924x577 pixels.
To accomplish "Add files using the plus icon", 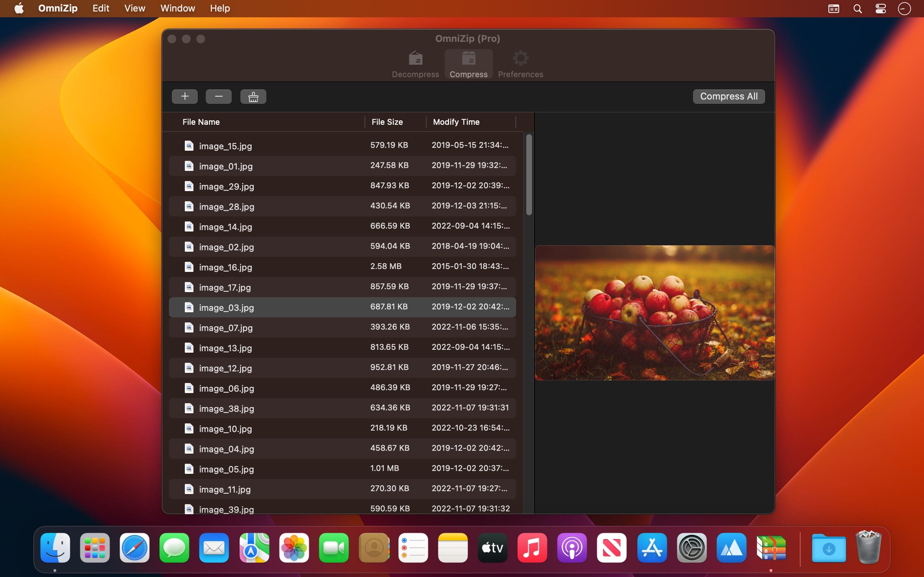I will tap(184, 96).
